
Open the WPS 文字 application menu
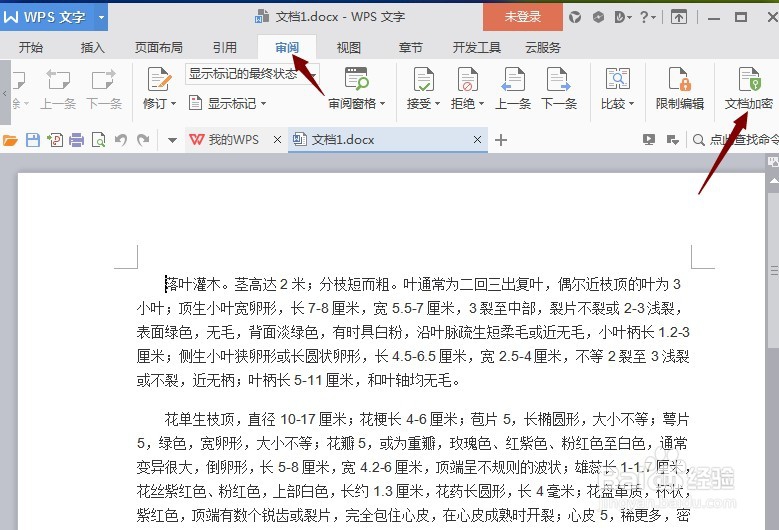point(46,17)
